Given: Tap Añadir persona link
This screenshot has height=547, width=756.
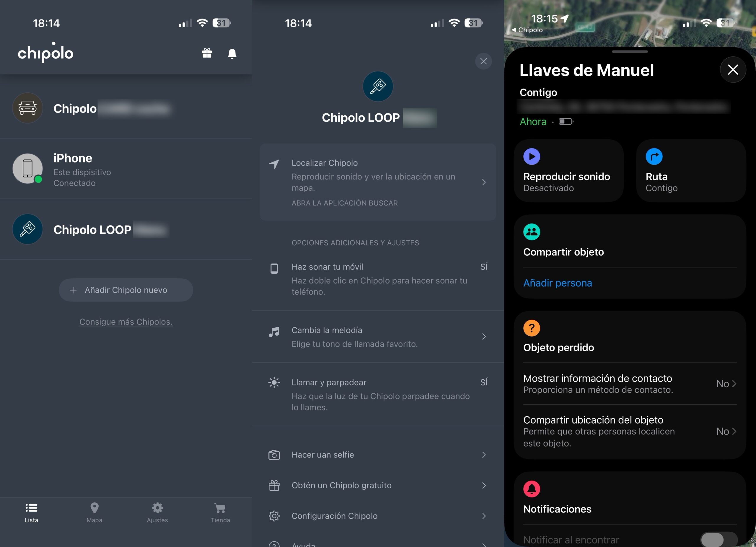Looking at the screenshot, I should pyautogui.click(x=558, y=283).
